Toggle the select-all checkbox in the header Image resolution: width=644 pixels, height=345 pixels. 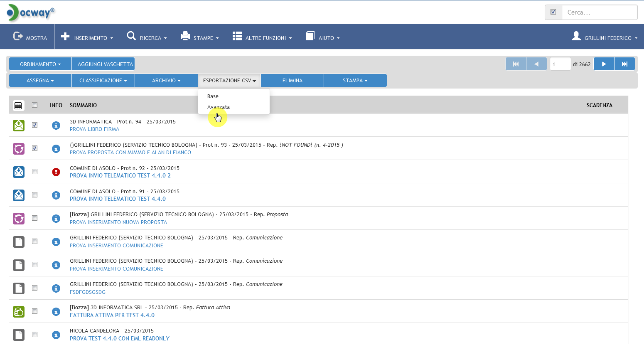[35, 105]
